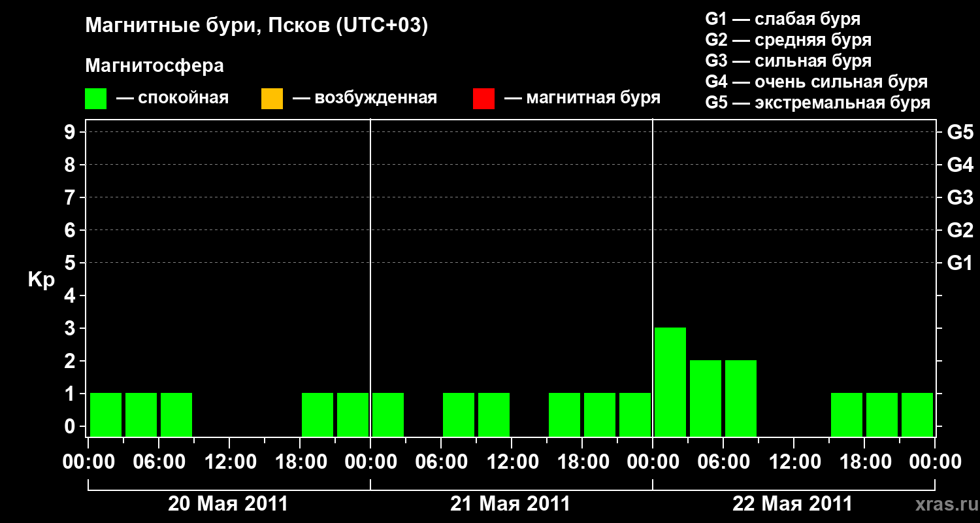Select the line 'G1 — слабая буря'
Screen dimensions: 980x523
(x=783, y=19)
